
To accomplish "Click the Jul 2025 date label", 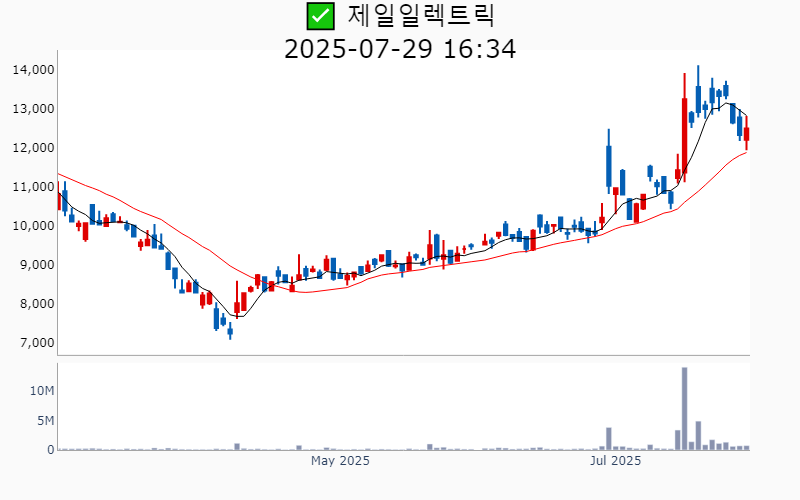I will pyautogui.click(x=615, y=461).
